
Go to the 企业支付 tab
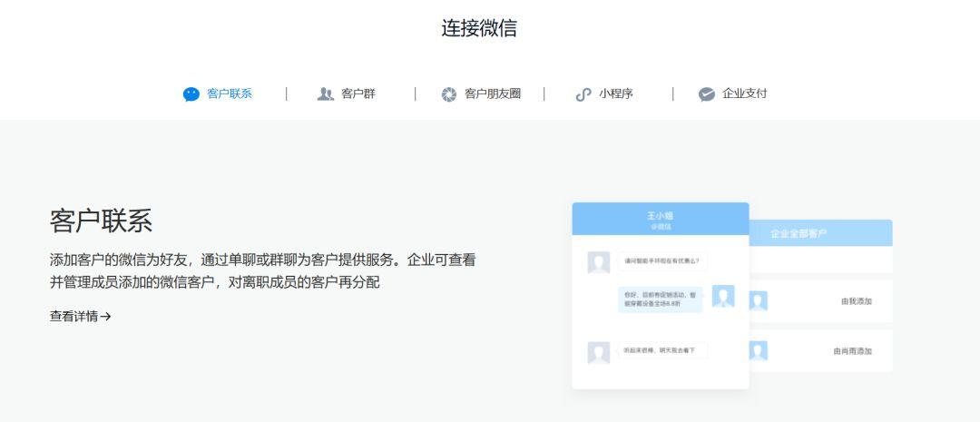pos(744,93)
